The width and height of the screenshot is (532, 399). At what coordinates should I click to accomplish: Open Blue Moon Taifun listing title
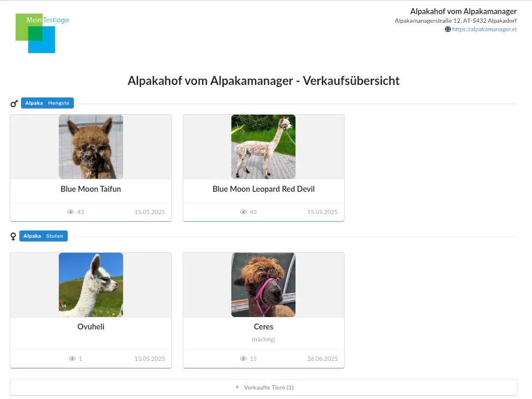click(x=91, y=189)
